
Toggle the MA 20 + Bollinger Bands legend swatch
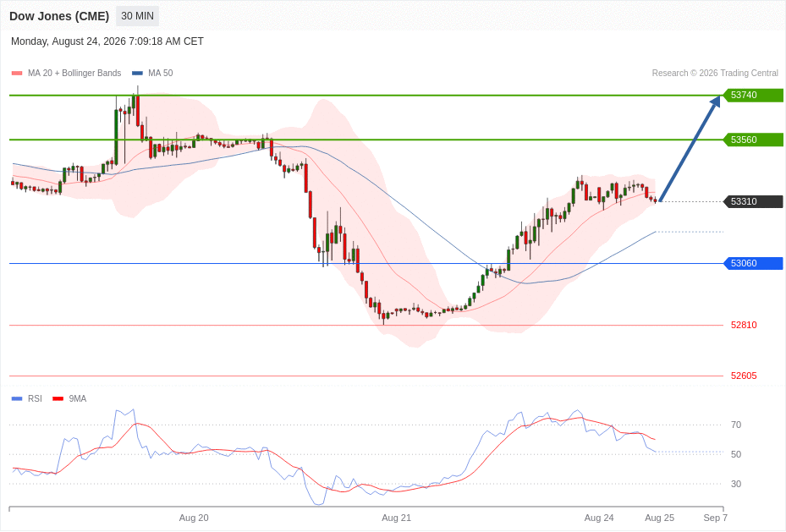click(17, 73)
